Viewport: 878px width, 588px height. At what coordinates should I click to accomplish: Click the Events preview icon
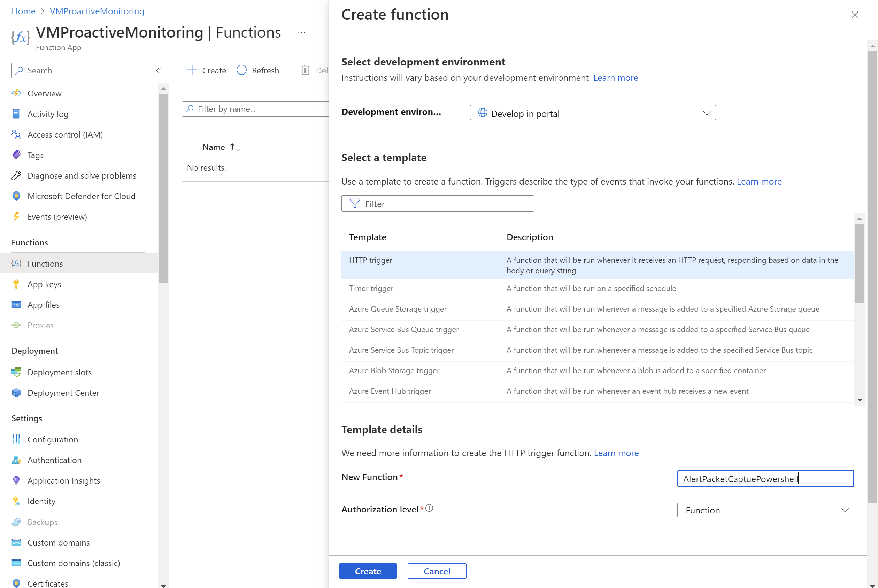click(16, 217)
